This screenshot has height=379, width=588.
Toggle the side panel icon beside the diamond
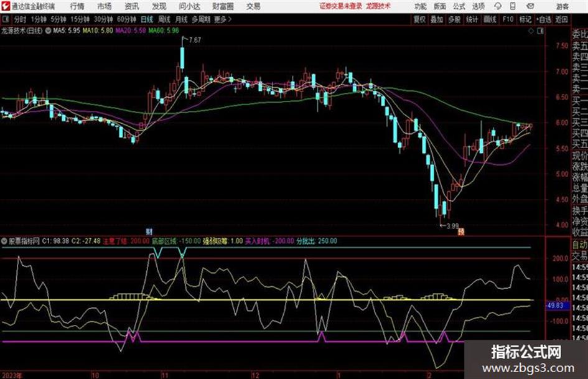(x=540, y=31)
